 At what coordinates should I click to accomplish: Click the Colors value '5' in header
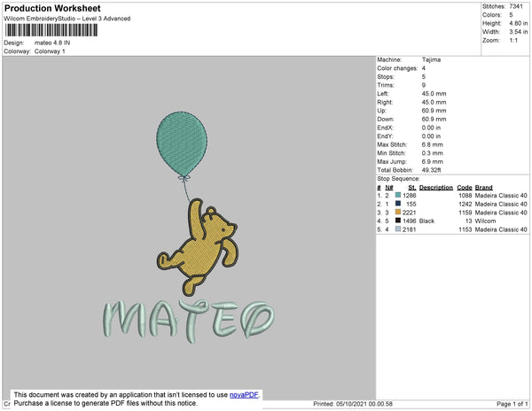511,15
